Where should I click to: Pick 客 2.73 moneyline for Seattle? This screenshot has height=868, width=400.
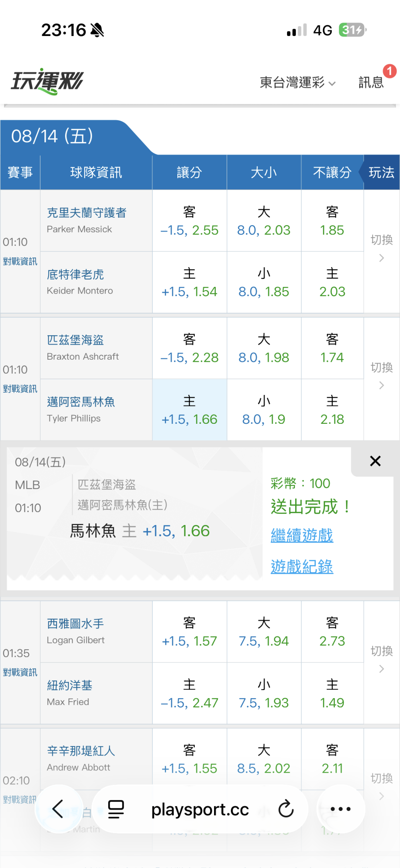click(332, 632)
